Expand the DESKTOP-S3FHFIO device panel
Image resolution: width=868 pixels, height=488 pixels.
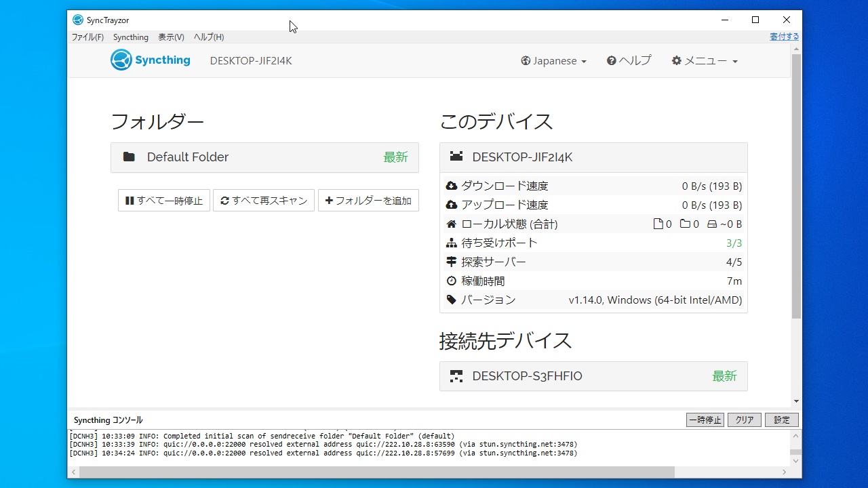click(x=593, y=376)
